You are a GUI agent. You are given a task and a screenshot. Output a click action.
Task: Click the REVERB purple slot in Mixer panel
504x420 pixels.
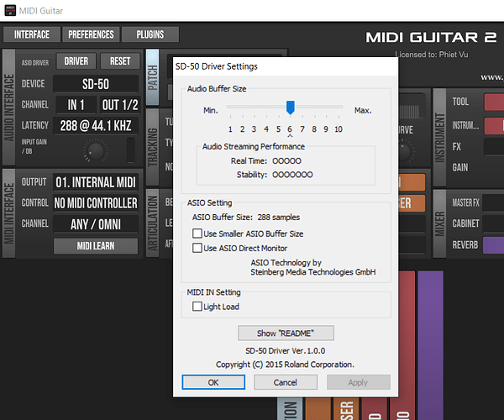(493, 245)
